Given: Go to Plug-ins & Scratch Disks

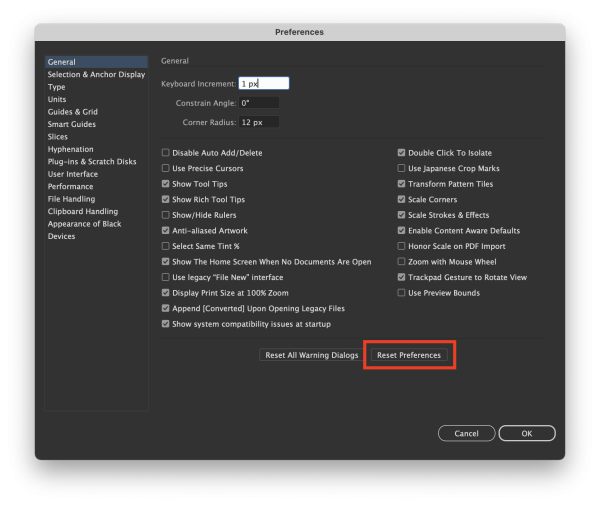Looking at the screenshot, I should [x=92, y=162].
